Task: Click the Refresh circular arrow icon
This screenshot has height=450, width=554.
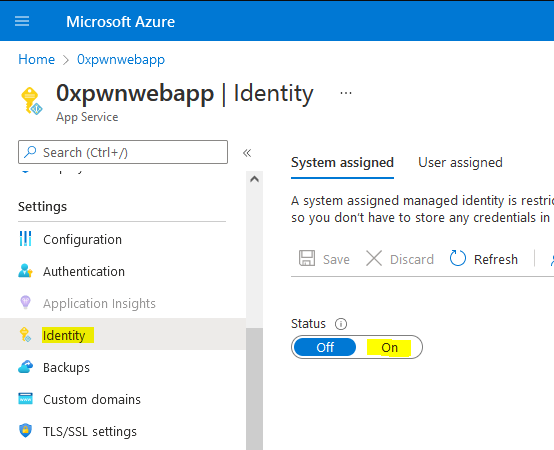Action: coord(458,259)
